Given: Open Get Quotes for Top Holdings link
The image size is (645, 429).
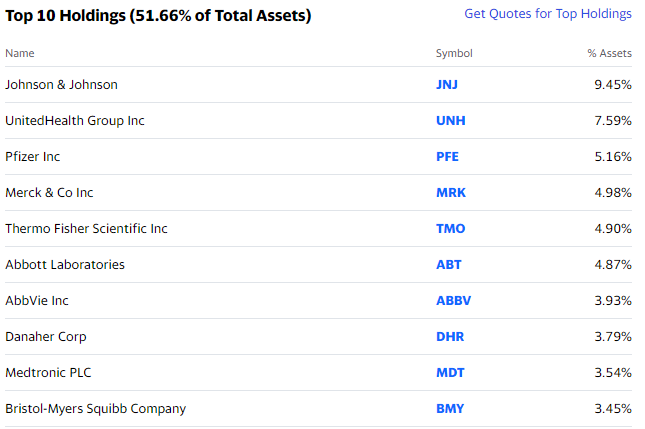Looking at the screenshot, I should pos(548,14).
